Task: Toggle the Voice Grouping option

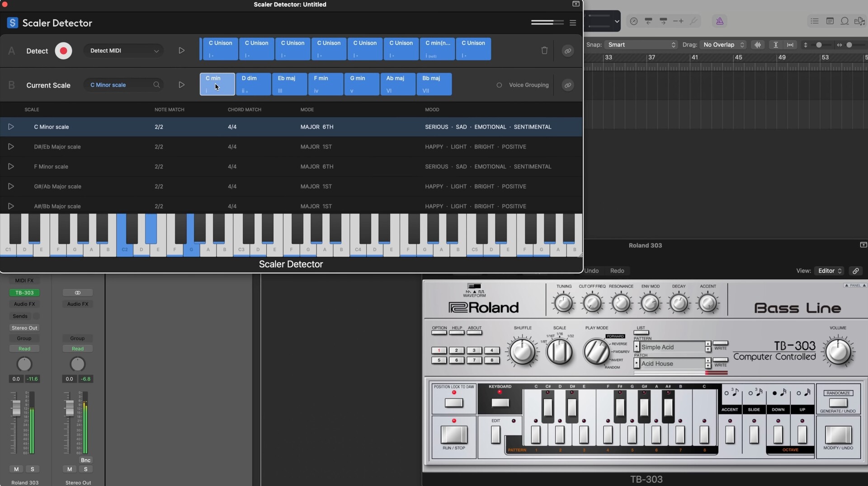Action: 499,85
